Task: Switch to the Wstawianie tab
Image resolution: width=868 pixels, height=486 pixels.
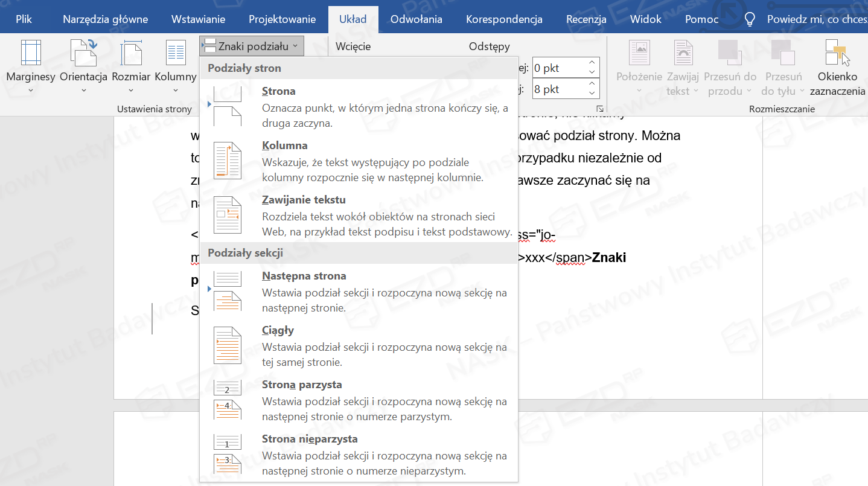Action: click(198, 19)
